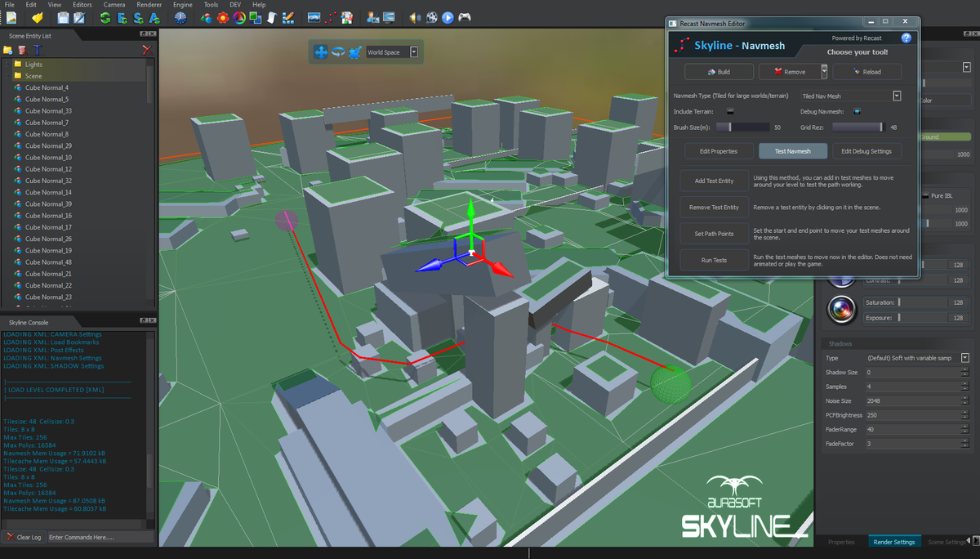Toggle the Debug Navmesh checkbox
This screenshot has width=980, height=559.
[857, 111]
